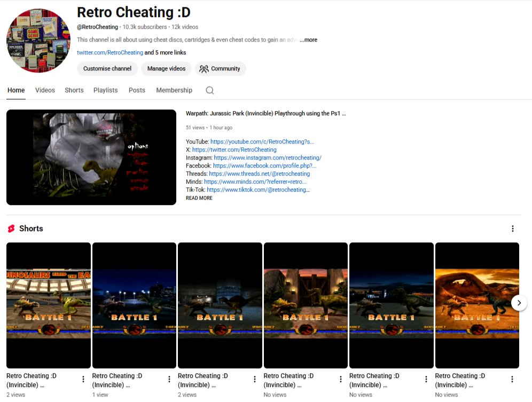The image size is (532, 402).
Task: Click the Shorts logo icon beside the Shorts heading
Action: [x=11, y=228]
